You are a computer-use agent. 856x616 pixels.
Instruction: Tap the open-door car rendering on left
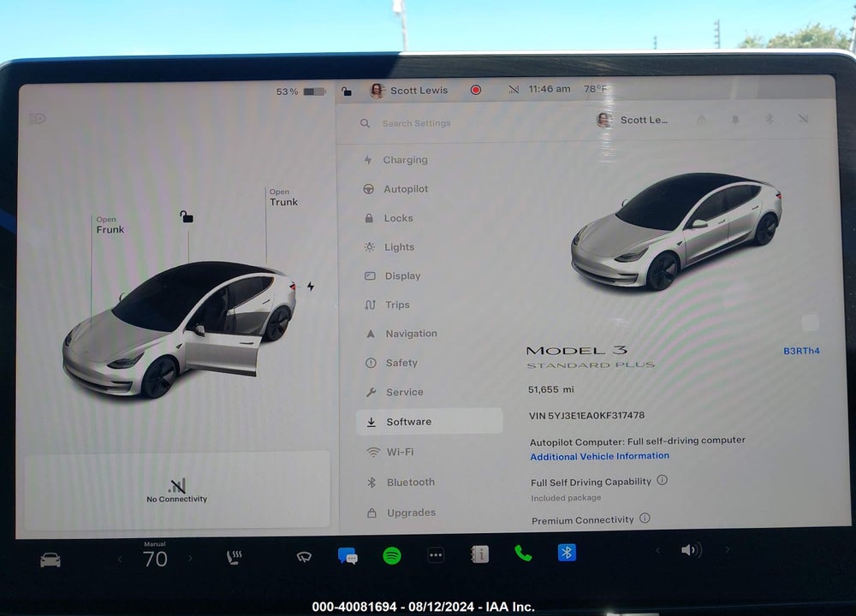click(x=179, y=329)
